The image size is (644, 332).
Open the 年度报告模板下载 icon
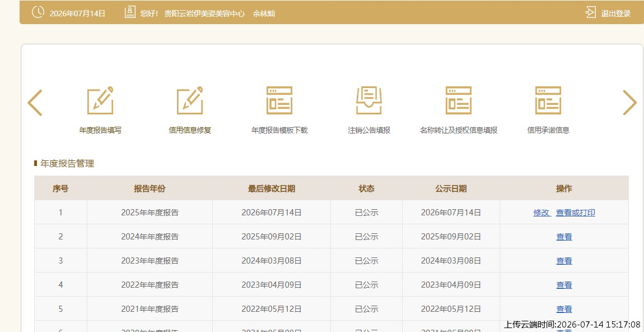tap(279, 100)
